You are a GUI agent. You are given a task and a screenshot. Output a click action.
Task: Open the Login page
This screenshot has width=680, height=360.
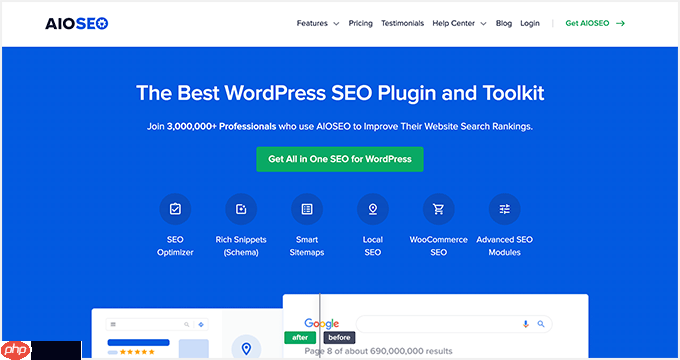(530, 23)
